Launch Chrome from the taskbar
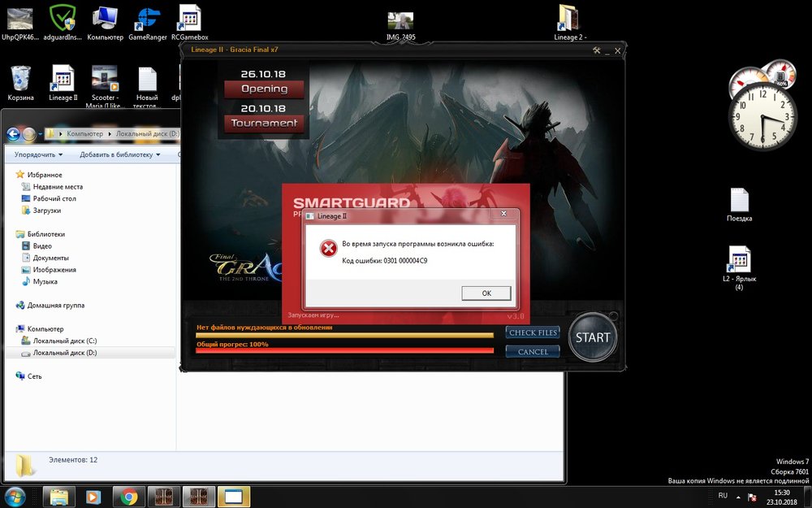Image resolution: width=812 pixels, height=508 pixels. pyautogui.click(x=129, y=496)
